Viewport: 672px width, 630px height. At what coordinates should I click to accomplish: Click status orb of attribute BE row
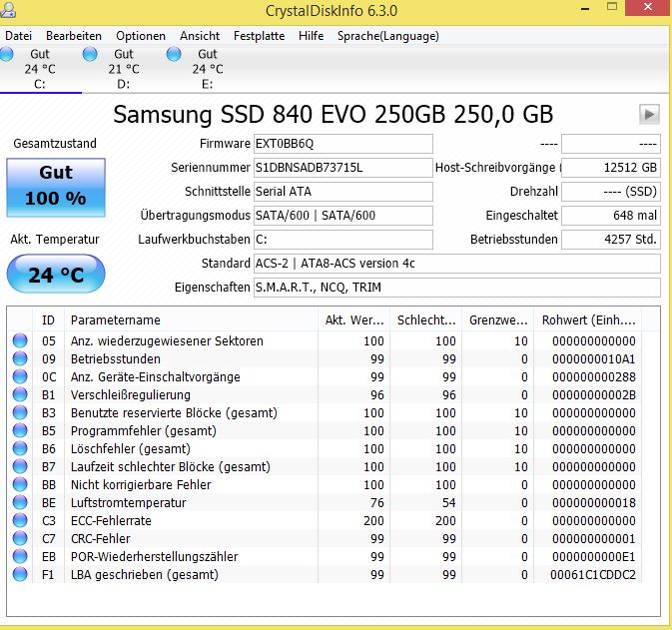pos(20,503)
